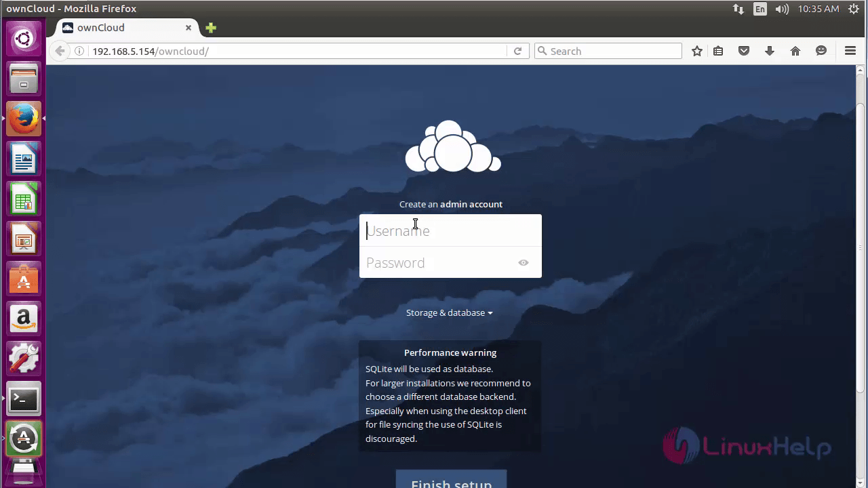Open a new tab with the plus button

coord(211,28)
